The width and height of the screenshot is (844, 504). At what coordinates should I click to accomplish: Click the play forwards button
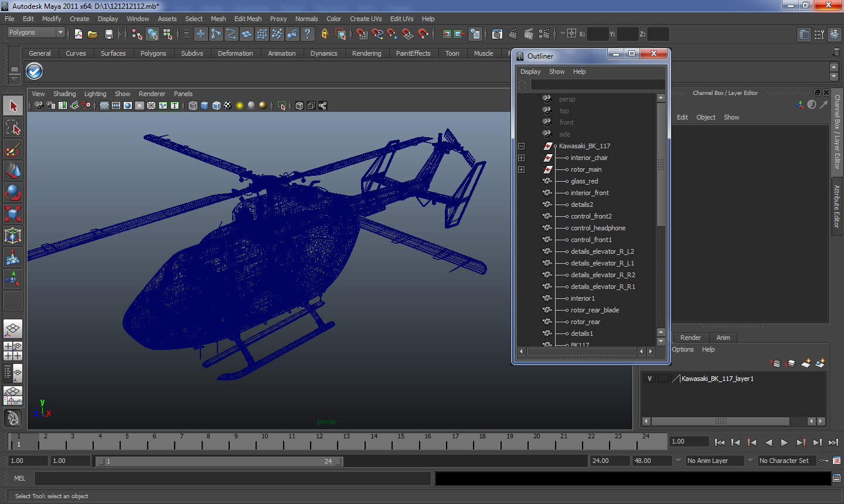click(784, 442)
